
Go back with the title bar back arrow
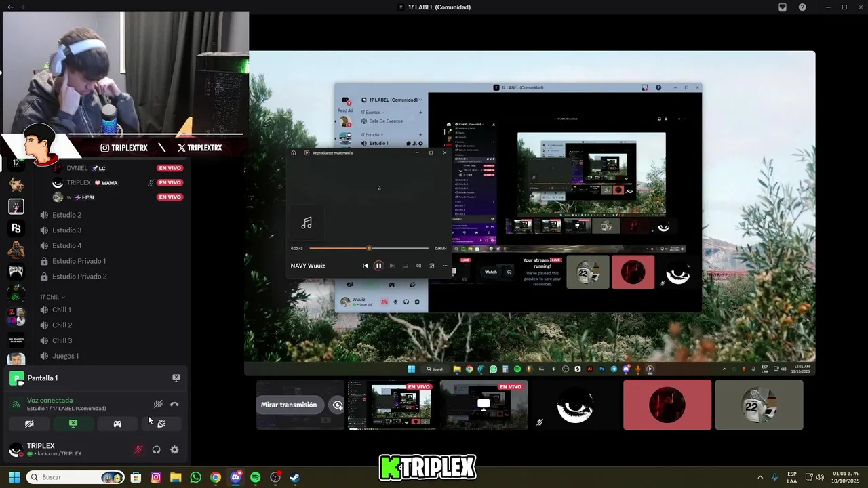[x=10, y=7]
